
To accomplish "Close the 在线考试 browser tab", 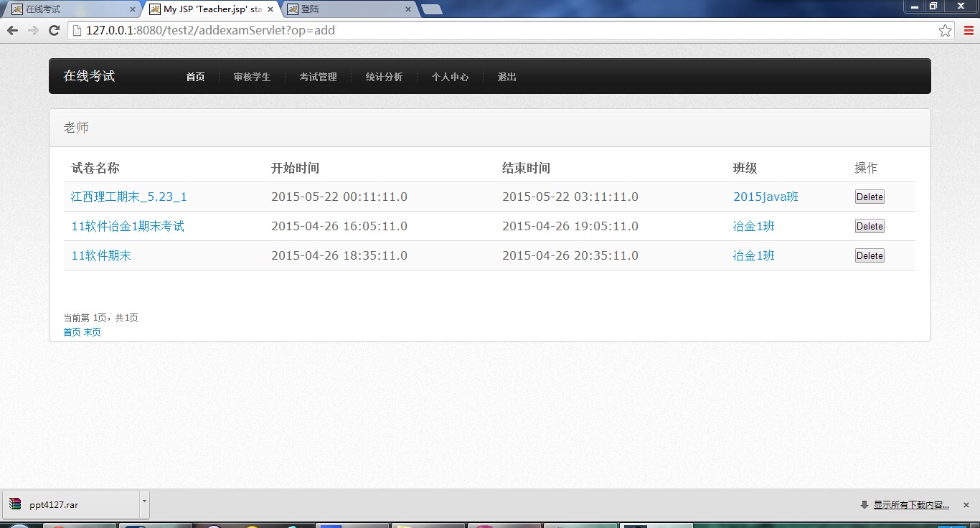I will [x=133, y=9].
